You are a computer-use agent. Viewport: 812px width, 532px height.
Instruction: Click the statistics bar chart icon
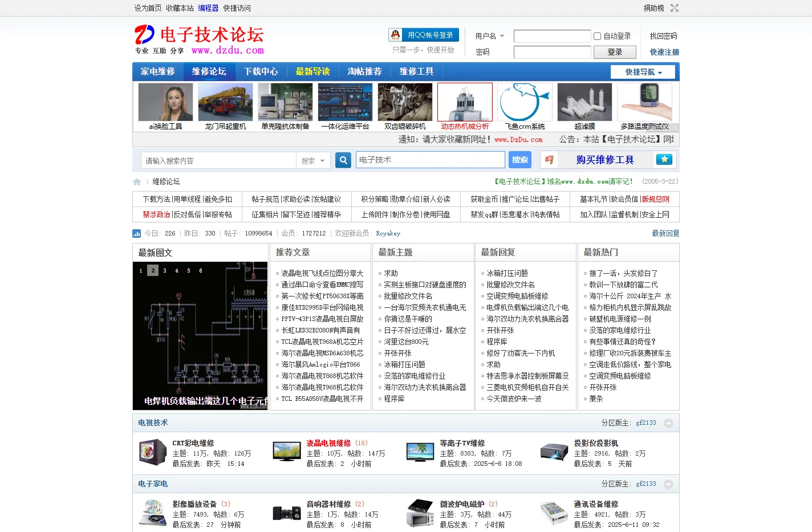pos(136,233)
